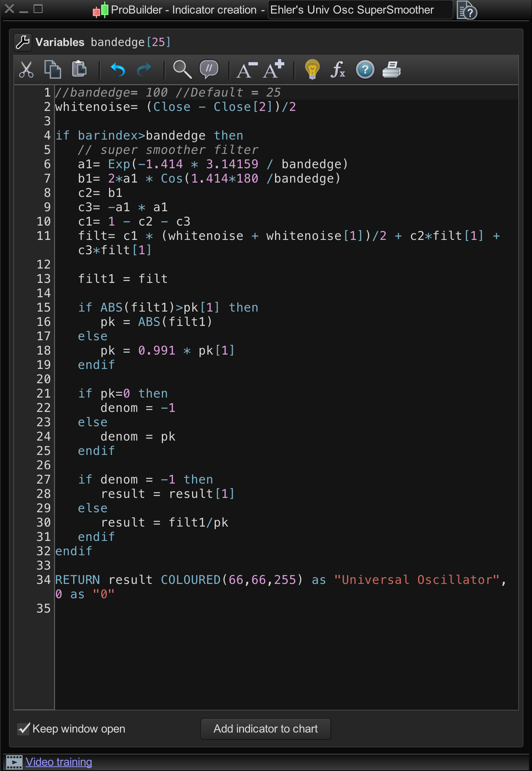Viewport: 532px width, 771px height.
Task: Redo the last undone edit
Action: coord(144,70)
